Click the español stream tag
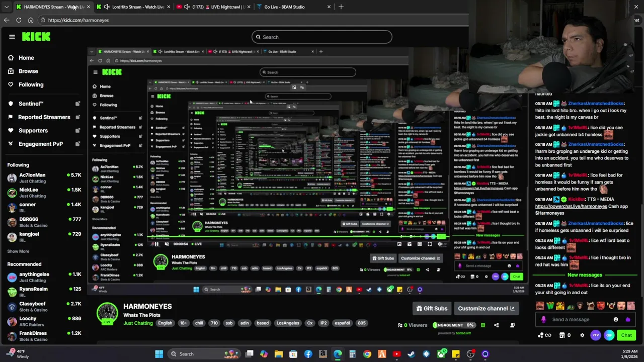644x362 pixels. click(342, 323)
